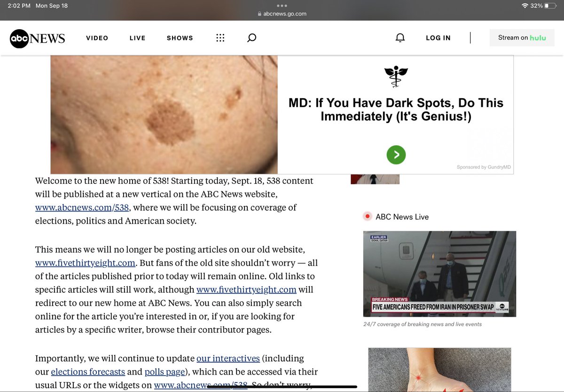The width and height of the screenshot is (564, 392).
Task: Tap the Stream on hulu button
Action: point(522,38)
